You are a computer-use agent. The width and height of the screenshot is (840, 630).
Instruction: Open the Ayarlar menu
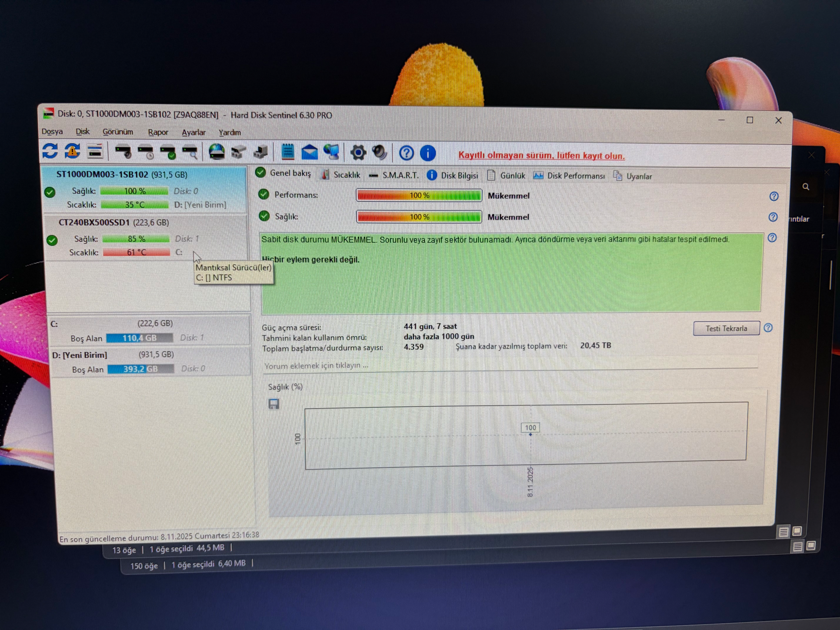pyautogui.click(x=194, y=132)
